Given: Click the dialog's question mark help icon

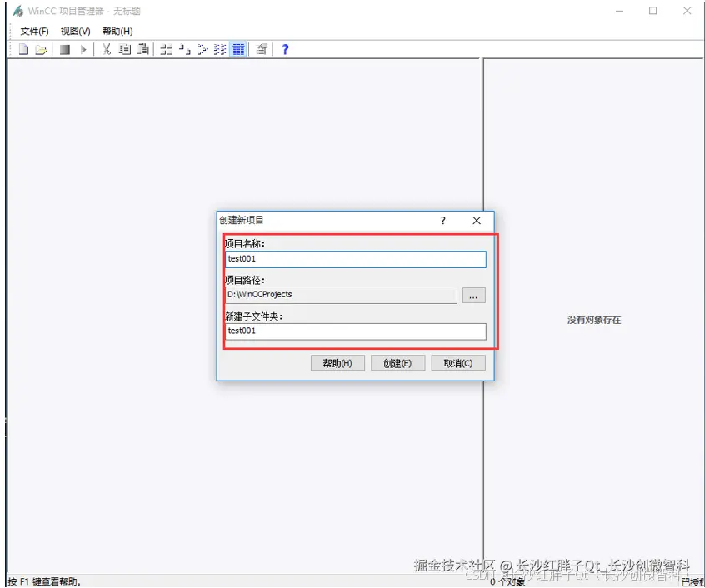Looking at the screenshot, I should coord(442,221).
